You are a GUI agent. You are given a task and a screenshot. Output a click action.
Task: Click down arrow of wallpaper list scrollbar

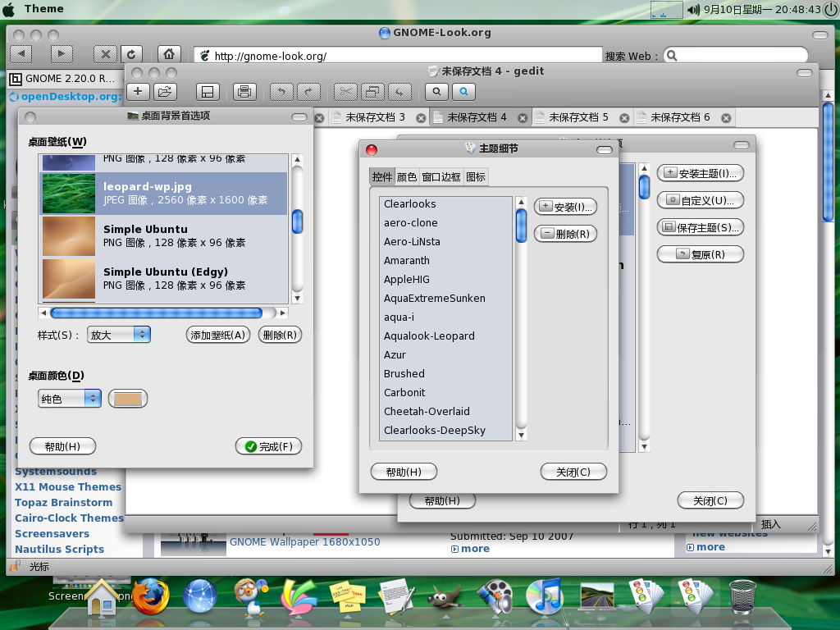(x=298, y=299)
